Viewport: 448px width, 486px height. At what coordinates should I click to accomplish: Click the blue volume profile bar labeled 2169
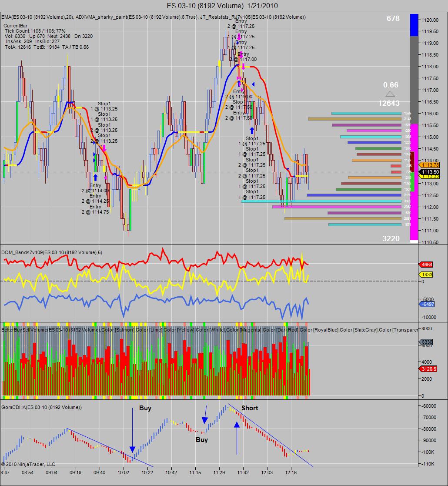354,195
